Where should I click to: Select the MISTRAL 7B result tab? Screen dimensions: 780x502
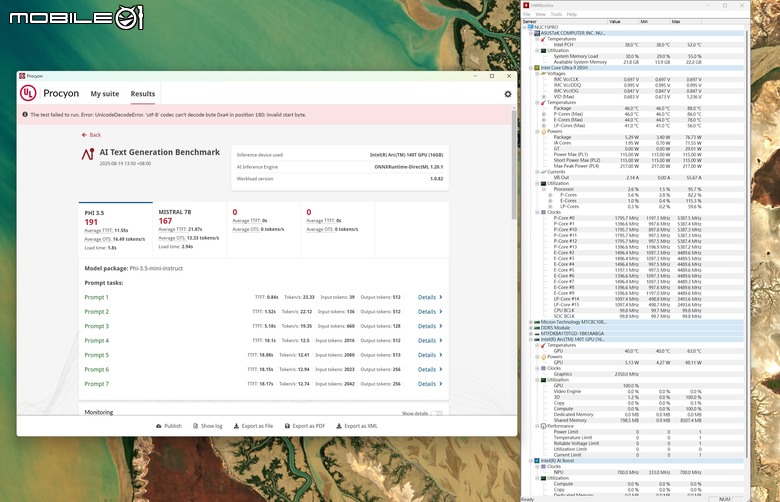point(189,230)
